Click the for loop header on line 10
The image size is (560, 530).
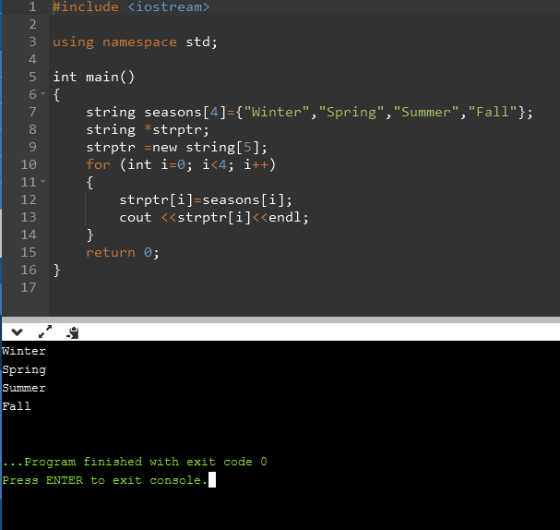pyautogui.click(x=181, y=165)
